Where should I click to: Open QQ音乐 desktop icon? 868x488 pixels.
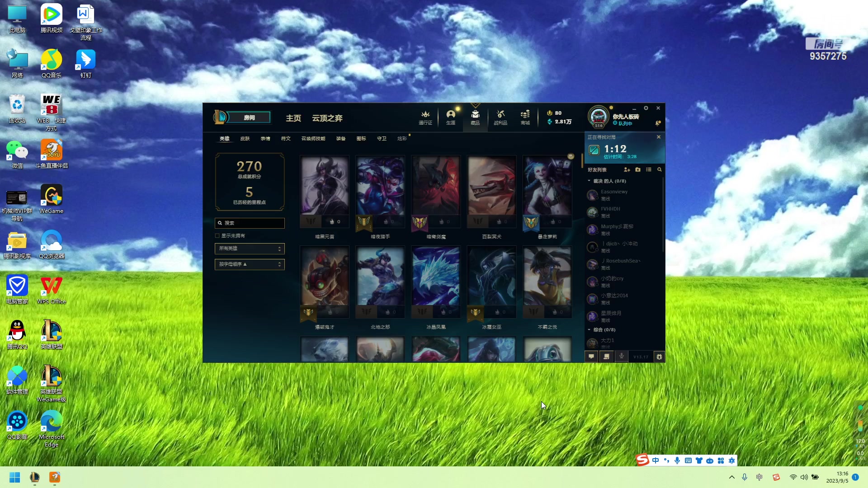(x=52, y=64)
